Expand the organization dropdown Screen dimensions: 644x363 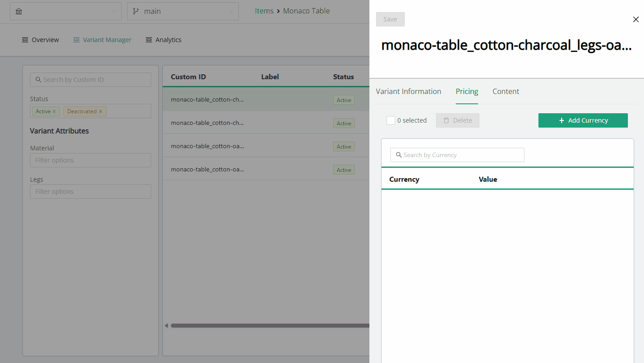(x=114, y=11)
